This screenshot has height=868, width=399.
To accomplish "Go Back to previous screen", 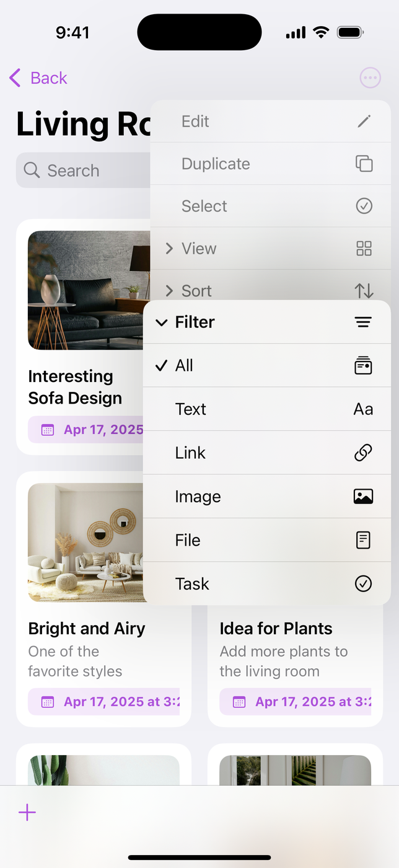I will [x=38, y=78].
